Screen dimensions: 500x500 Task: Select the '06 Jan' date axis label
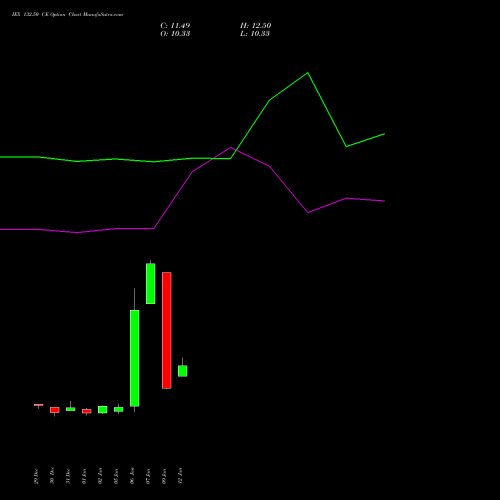point(132,476)
